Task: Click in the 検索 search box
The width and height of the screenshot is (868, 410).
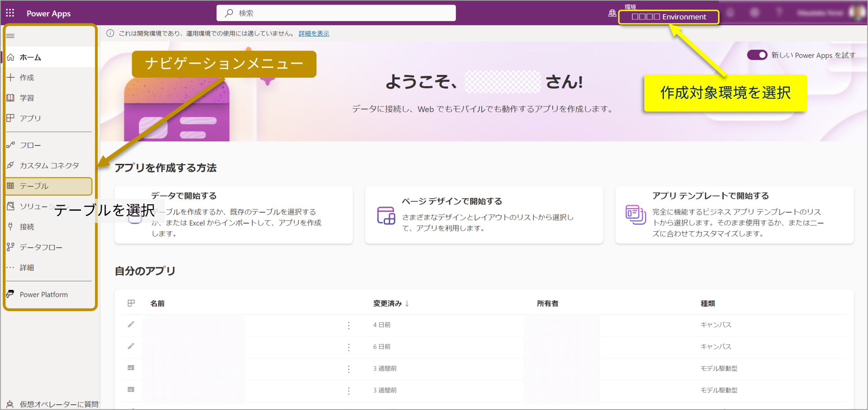Action: (336, 13)
